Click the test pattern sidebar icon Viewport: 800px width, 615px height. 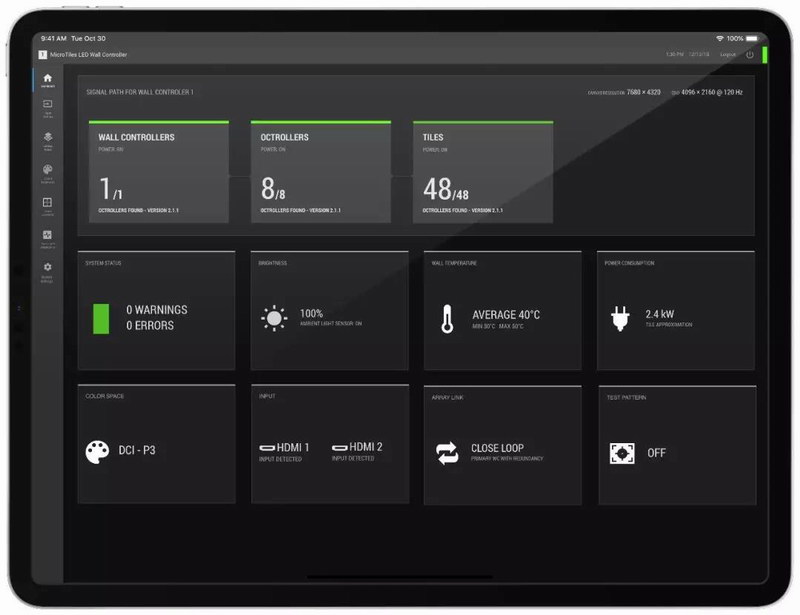click(47, 237)
